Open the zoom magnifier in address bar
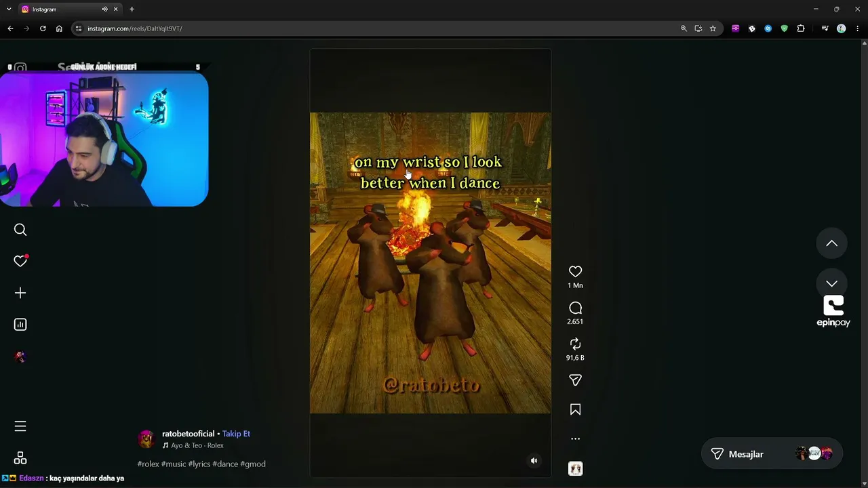 click(684, 28)
